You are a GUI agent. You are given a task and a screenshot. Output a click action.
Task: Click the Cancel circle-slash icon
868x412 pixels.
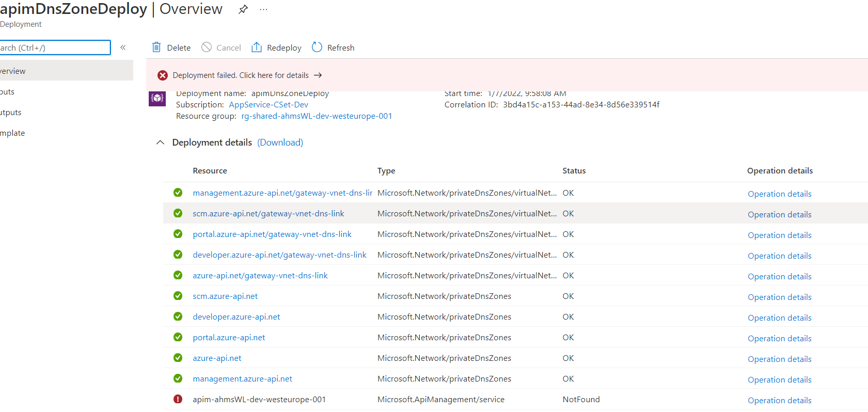coord(207,47)
